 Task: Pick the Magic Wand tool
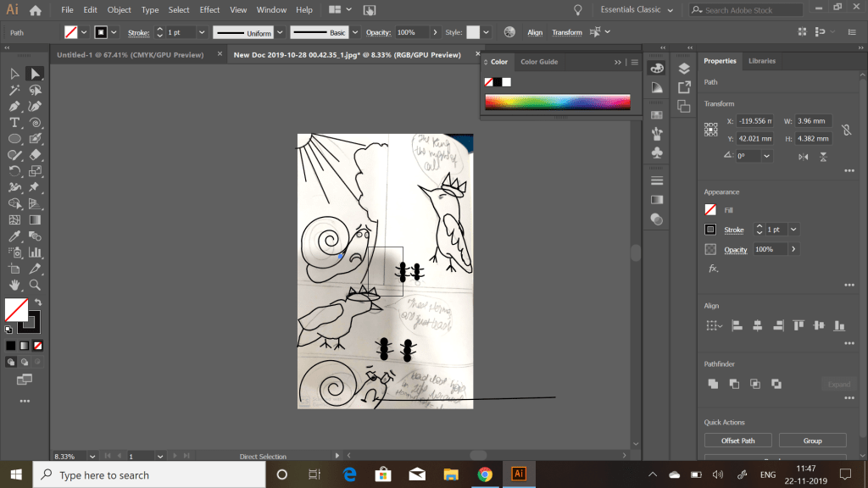[x=14, y=91]
